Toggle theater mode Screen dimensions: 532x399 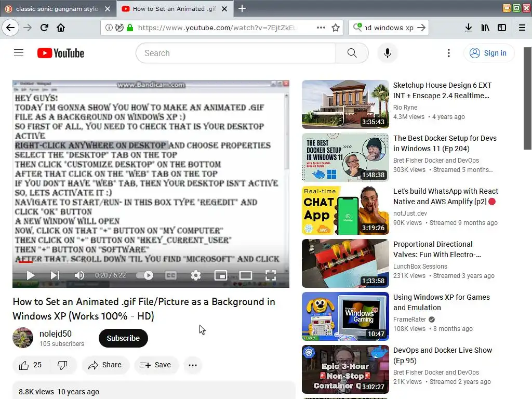[246, 275]
